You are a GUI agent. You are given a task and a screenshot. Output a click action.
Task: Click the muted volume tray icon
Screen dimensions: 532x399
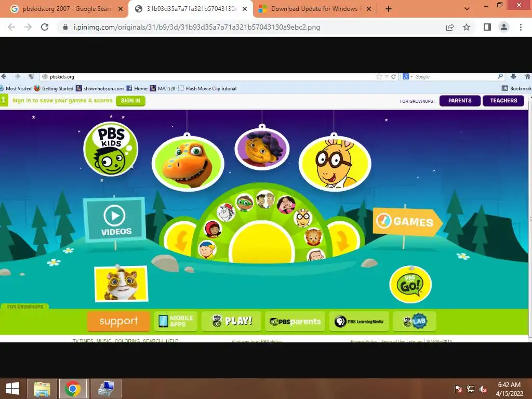coord(483,389)
